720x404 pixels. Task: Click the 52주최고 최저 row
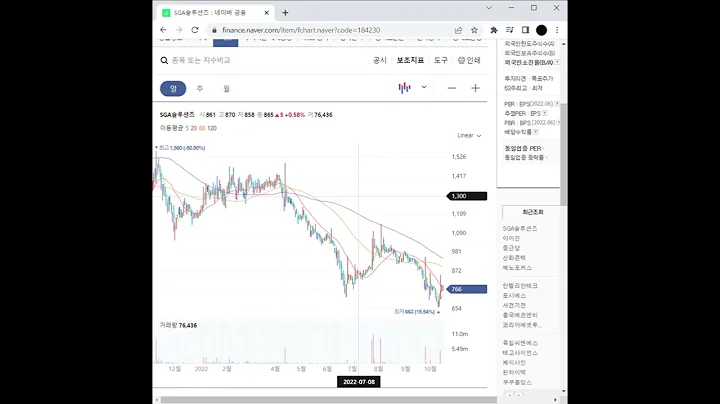pos(523,88)
